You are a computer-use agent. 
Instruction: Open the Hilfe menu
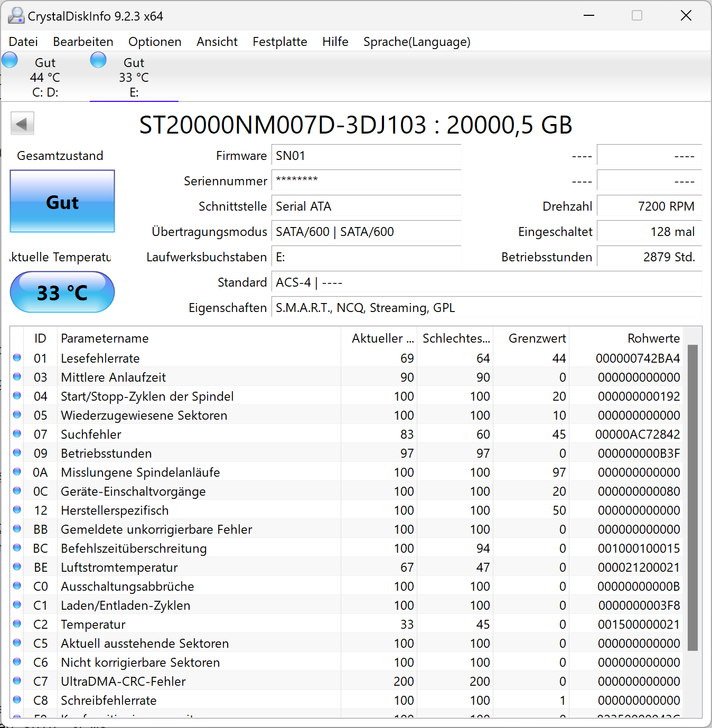pyautogui.click(x=335, y=42)
